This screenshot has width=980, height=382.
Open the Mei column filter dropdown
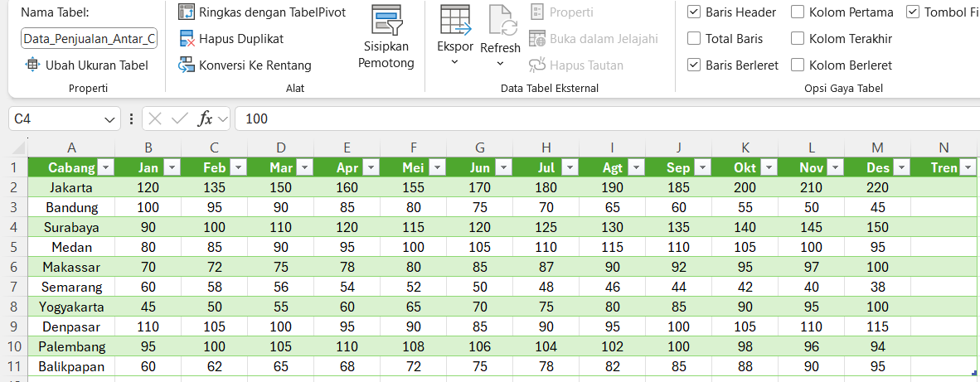(x=437, y=168)
